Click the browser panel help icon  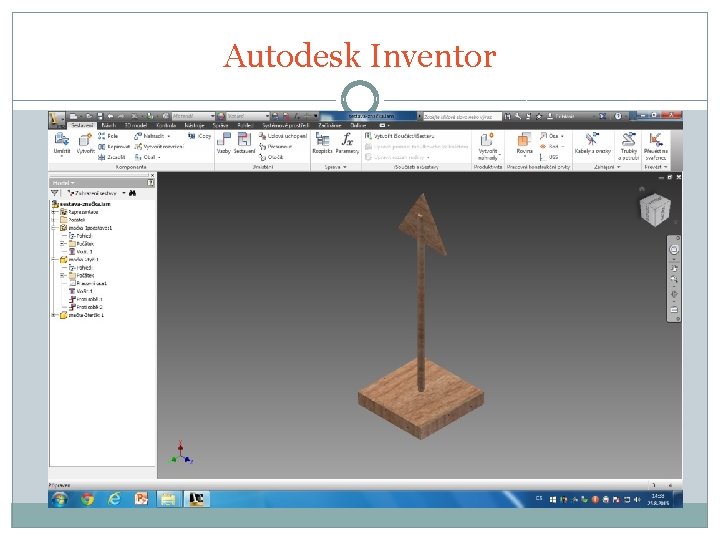(x=150, y=183)
